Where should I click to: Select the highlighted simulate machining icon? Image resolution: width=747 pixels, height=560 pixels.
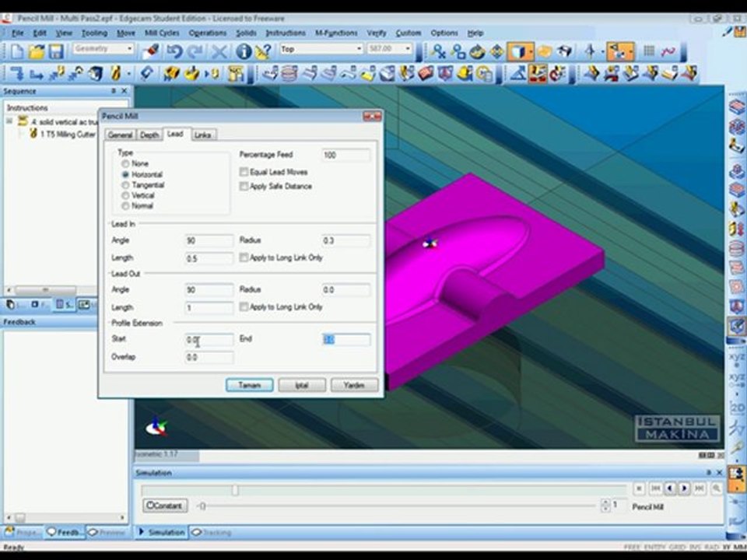click(538, 73)
